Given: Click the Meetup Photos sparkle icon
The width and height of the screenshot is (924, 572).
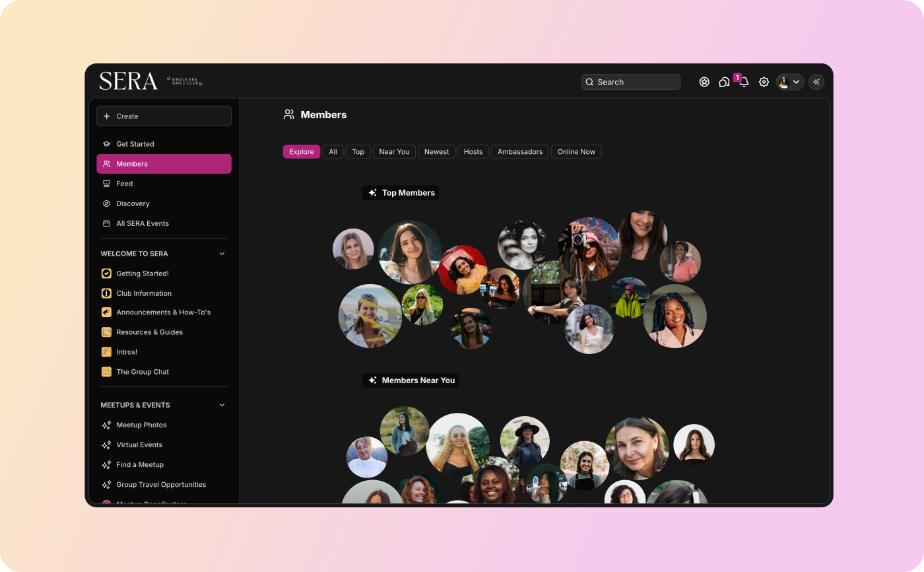Looking at the screenshot, I should pyautogui.click(x=106, y=425).
